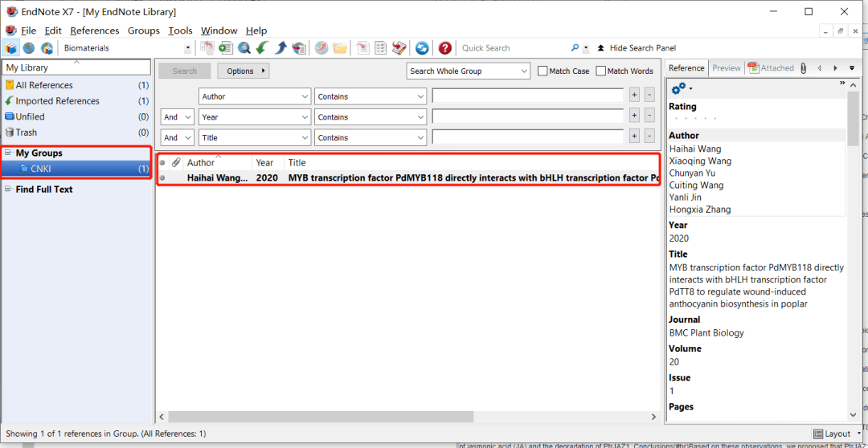This screenshot has width=868, height=448.
Task: Enable Match Words checkbox
Action: 600,71
